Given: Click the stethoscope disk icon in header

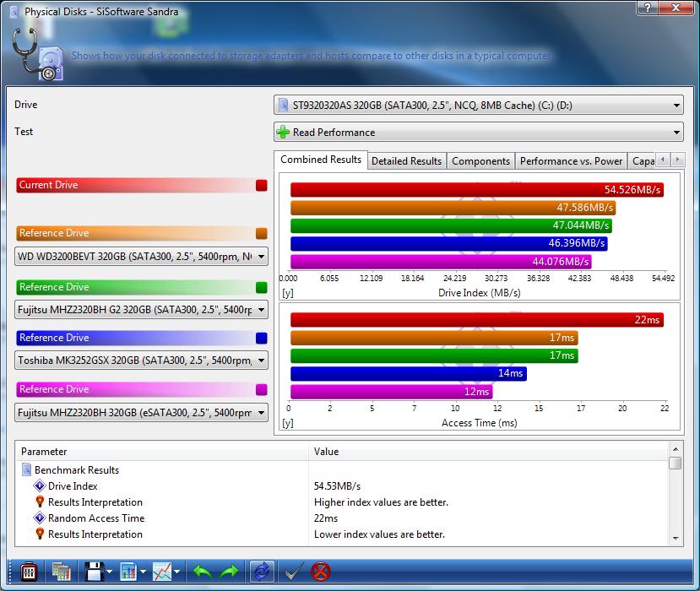Looking at the screenshot, I should (x=38, y=55).
